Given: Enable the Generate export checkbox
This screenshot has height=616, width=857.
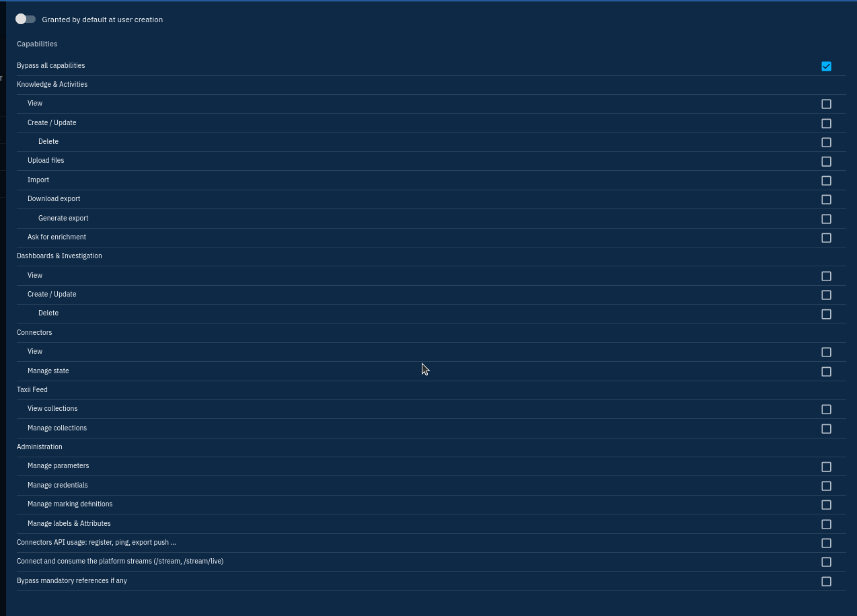Looking at the screenshot, I should coord(826,219).
